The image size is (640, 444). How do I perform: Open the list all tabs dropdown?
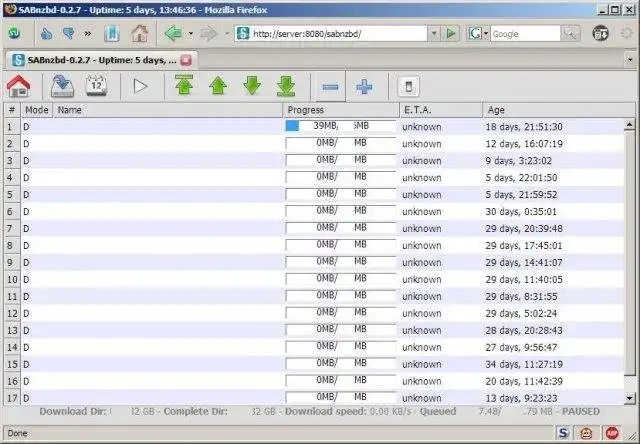click(630, 60)
